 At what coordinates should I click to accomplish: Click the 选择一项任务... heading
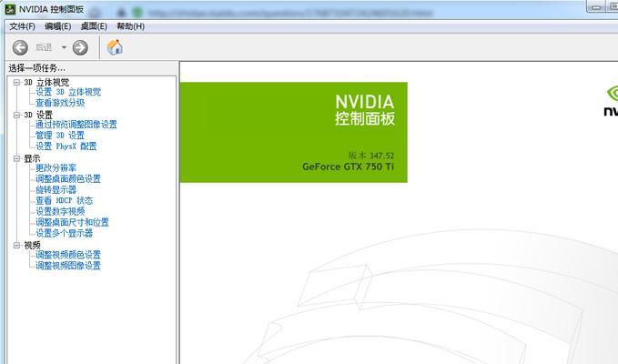tap(36, 68)
